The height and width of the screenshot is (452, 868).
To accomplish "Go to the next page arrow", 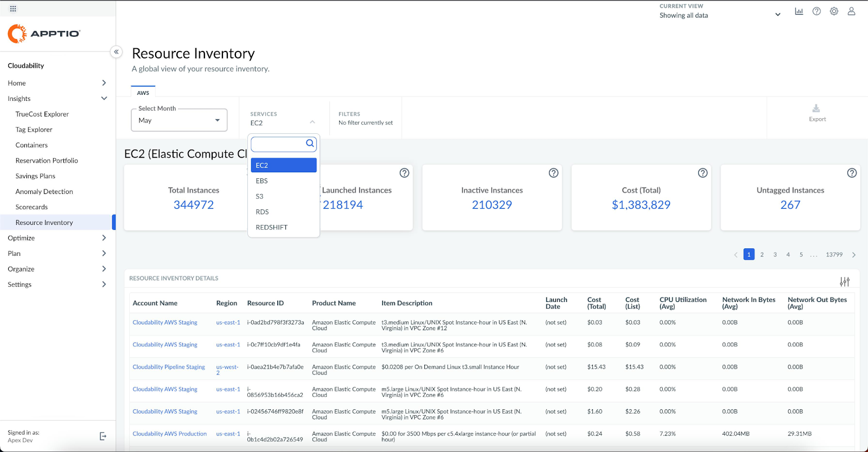I will 854,255.
